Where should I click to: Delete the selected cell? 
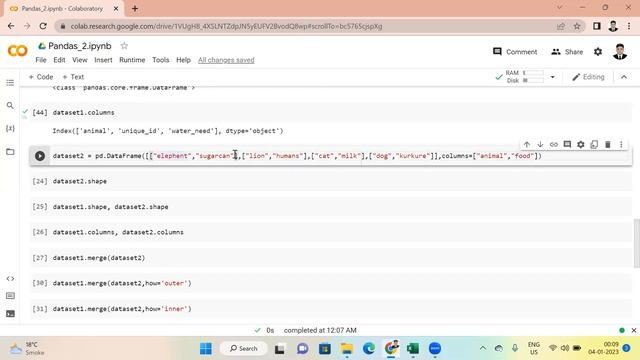[x=607, y=144]
